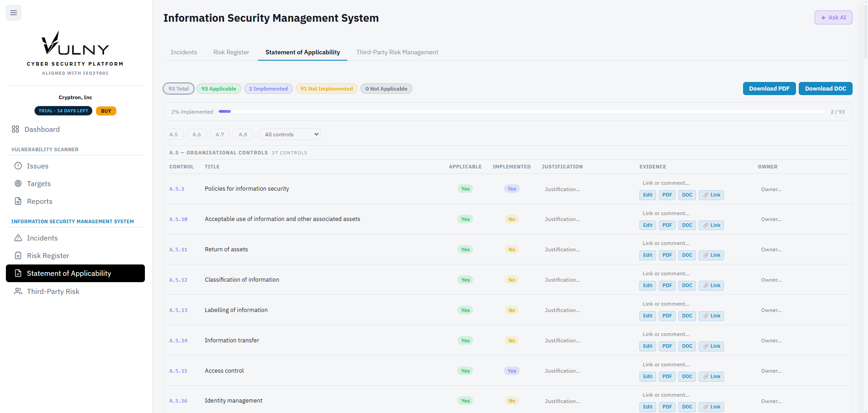Jump to the A.6 section chip
This screenshot has height=413, width=868.
[x=197, y=134]
